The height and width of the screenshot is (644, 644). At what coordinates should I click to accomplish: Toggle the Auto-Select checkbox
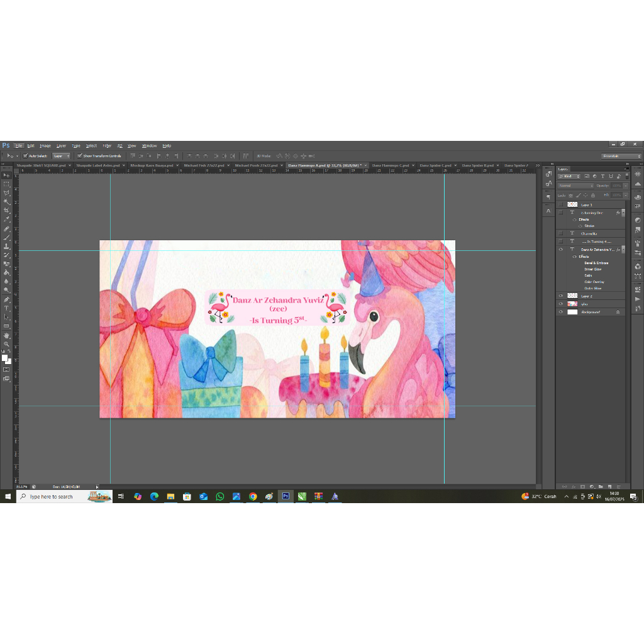26,156
